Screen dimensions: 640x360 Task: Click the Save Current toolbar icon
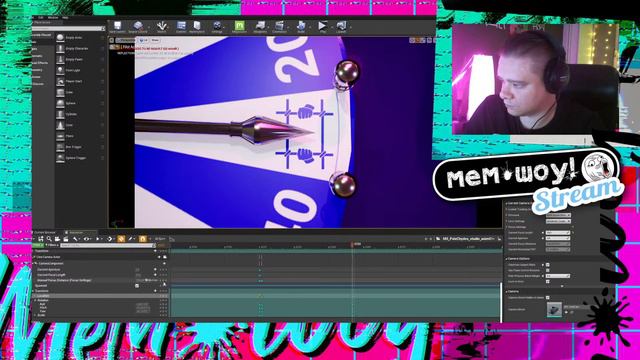click(118, 27)
